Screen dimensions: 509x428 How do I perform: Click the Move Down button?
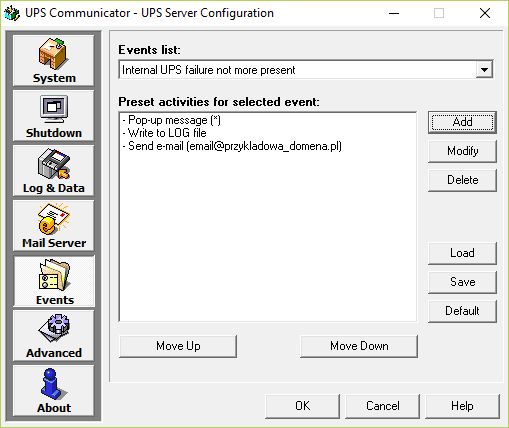(359, 346)
